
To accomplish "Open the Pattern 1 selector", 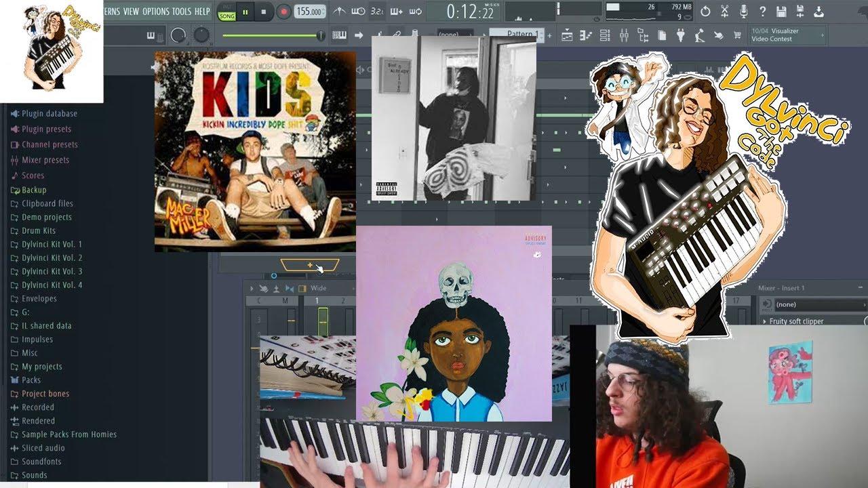I will click(x=517, y=34).
